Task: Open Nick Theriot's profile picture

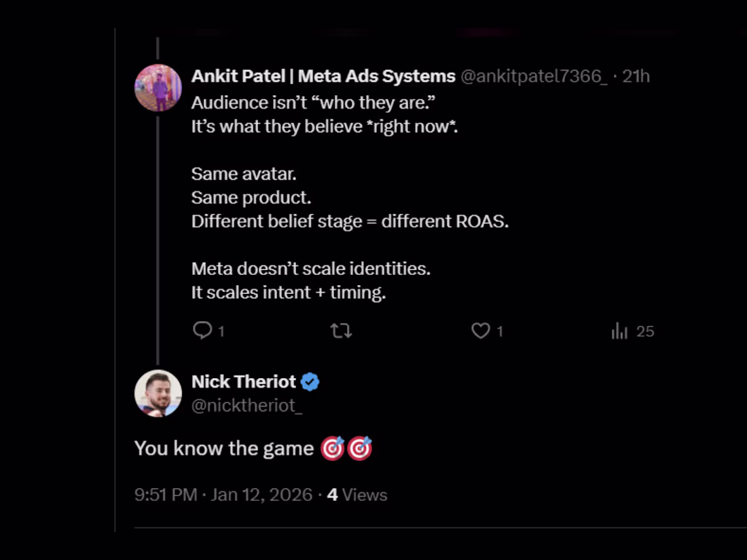Action: click(158, 394)
